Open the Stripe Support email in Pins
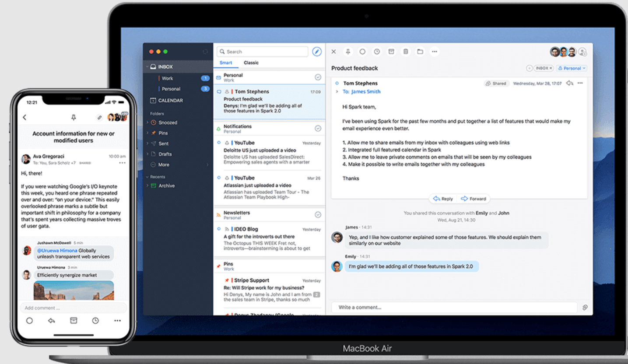Image resolution: width=628 pixels, height=364 pixels. click(x=269, y=290)
